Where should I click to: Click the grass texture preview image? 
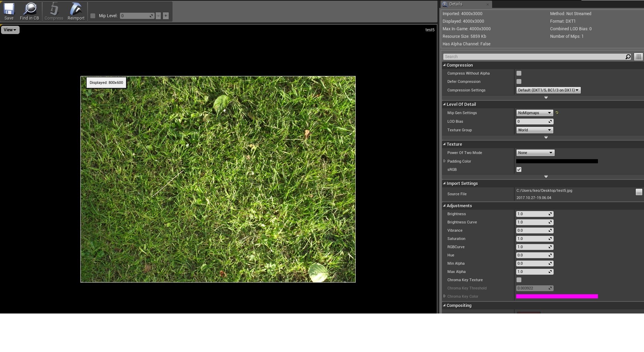click(218, 179)
